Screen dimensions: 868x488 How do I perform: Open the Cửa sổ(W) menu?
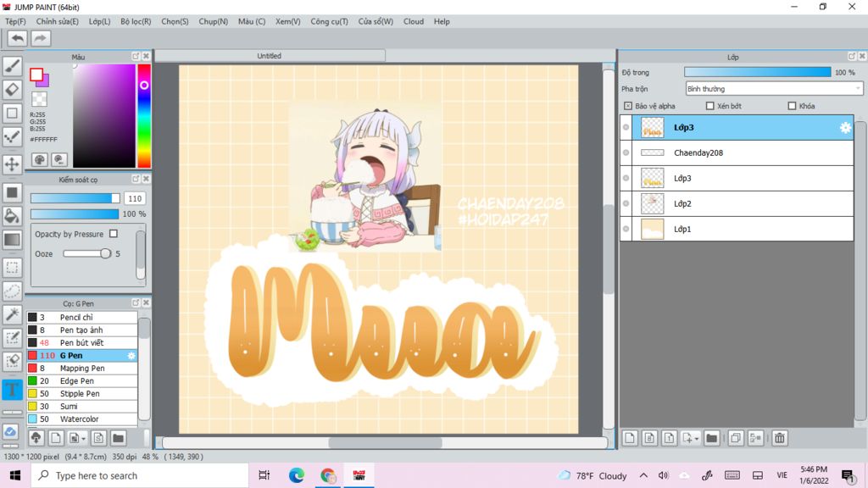click(x=376, y=21)
